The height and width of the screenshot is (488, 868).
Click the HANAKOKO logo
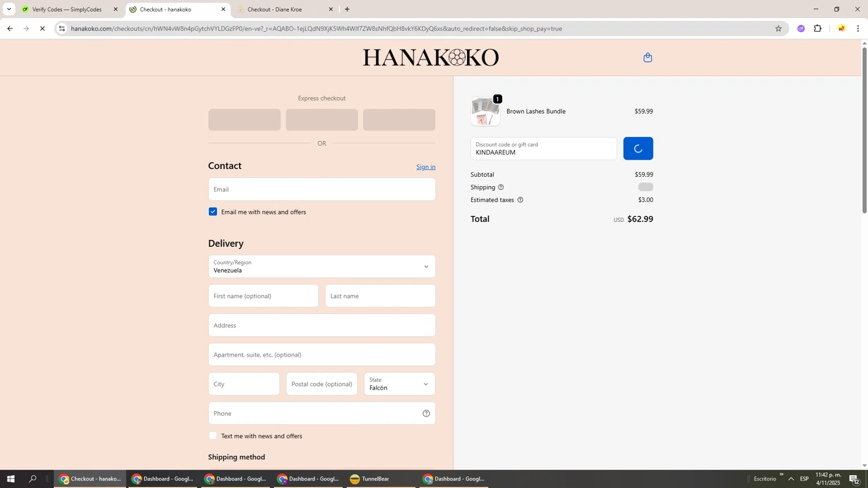point(431,57)
